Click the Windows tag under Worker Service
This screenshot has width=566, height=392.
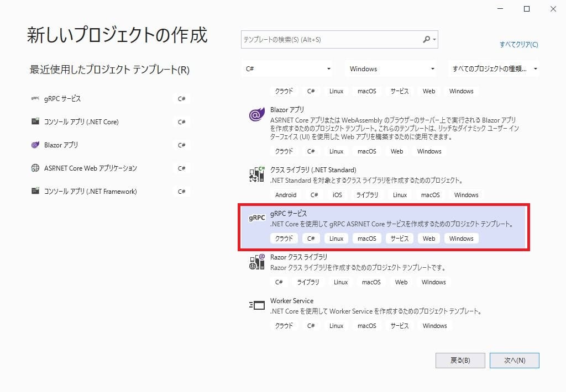point(434,326)
